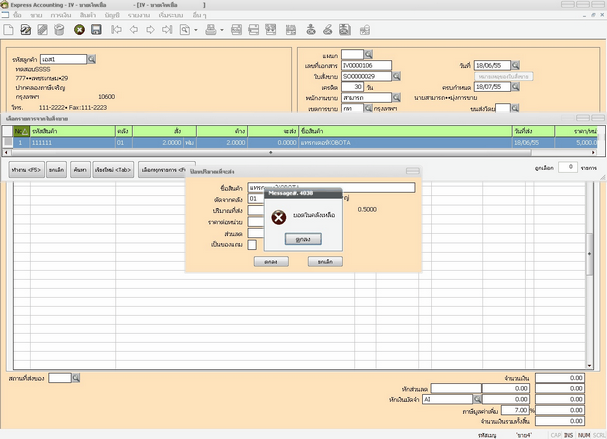Go to the first record arrow
The width and height of the screenshot is (607, 439).
[x=118, y=30]
